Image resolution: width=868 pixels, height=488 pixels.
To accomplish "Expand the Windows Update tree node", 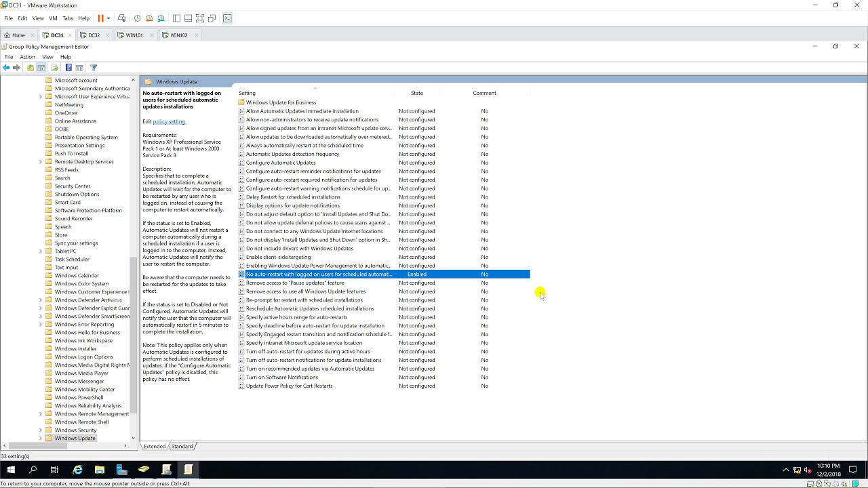I will point(40,438).
